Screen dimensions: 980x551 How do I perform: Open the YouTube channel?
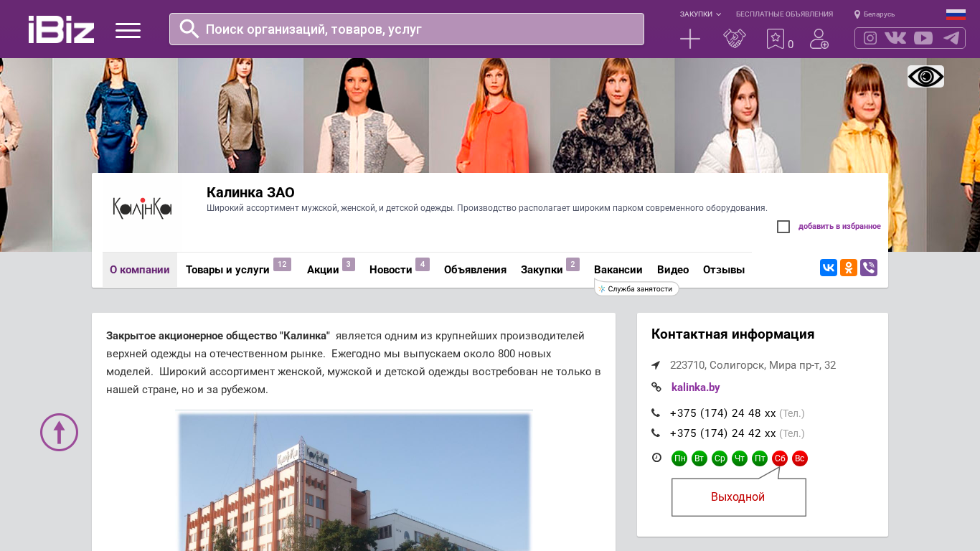[923, 38]
